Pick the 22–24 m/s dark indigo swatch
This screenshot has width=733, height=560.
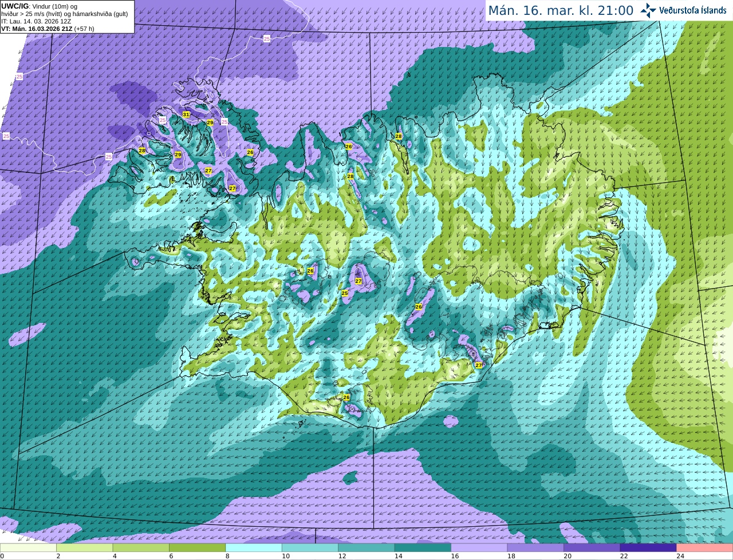648,547
